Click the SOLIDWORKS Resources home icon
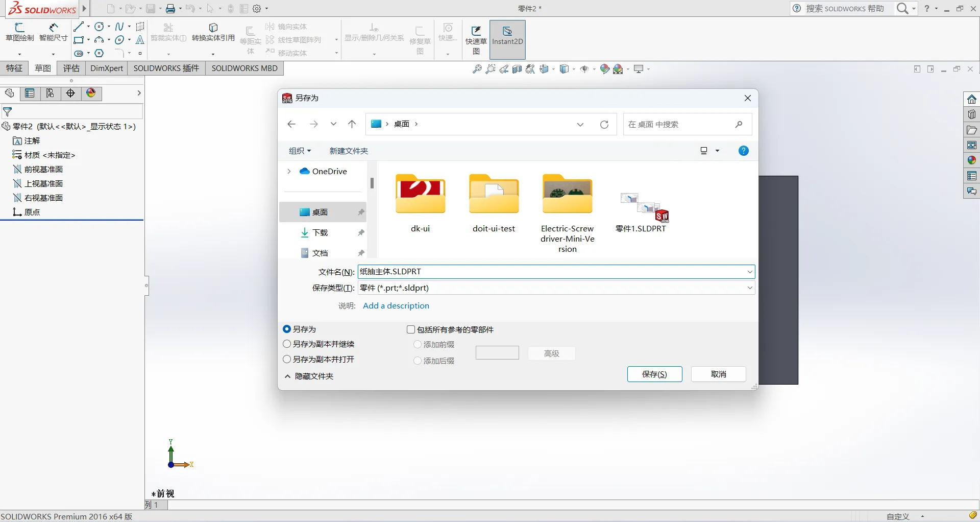 click(x=971, y=99)
